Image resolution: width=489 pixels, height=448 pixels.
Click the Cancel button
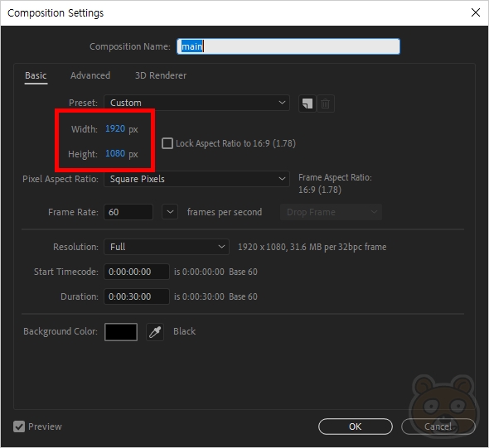click(x=438, y=426)
